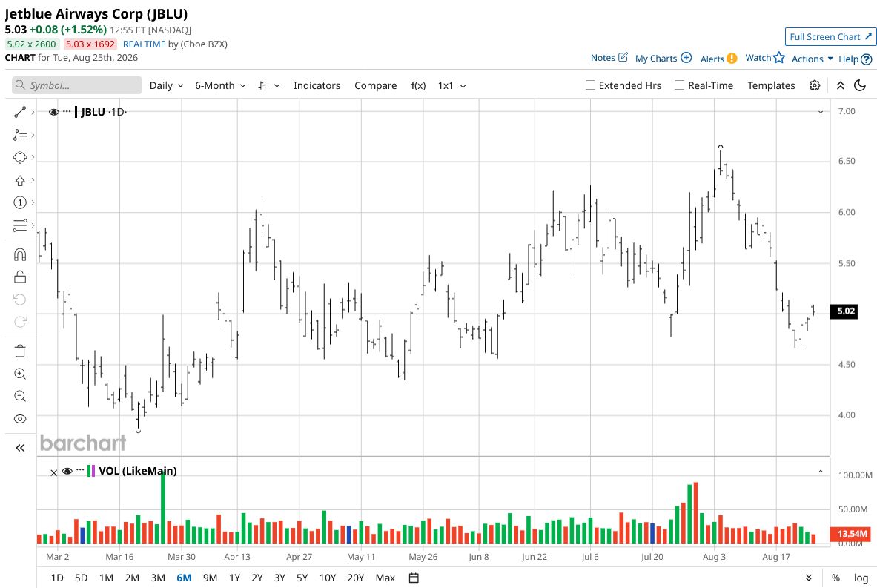Select the 1Y range
The image size is (877, 588).
[234, 578]
